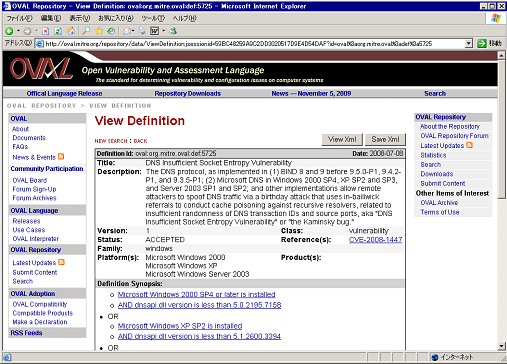The image size is (507, 364).
Task: Print the page with the printer icon
Action: 142,31
